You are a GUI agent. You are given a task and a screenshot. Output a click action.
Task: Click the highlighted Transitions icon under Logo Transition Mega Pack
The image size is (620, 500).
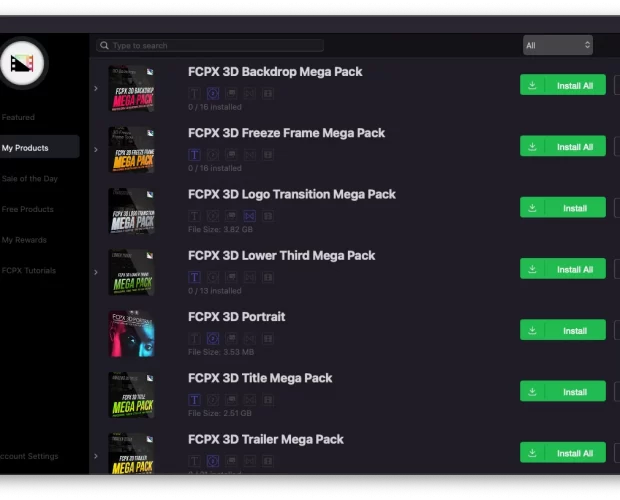pyautogui.click(x=250, y=216)
